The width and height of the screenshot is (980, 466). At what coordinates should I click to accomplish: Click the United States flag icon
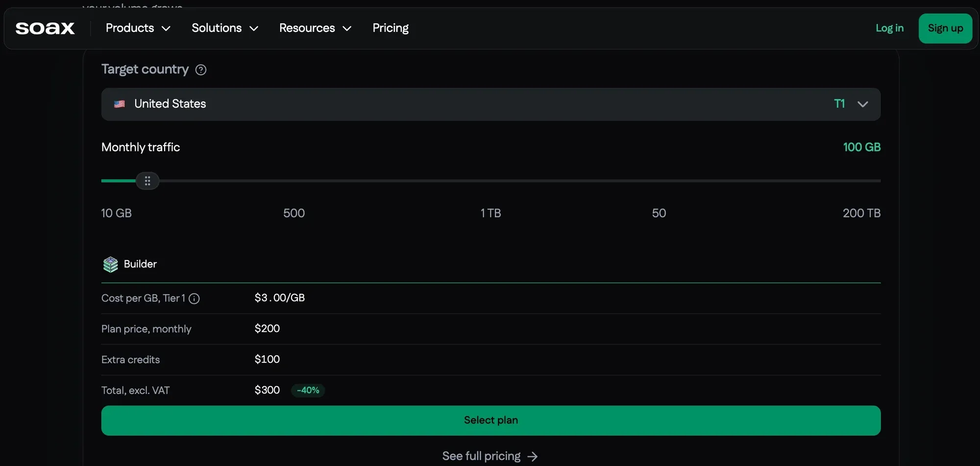tap(120, 104)
